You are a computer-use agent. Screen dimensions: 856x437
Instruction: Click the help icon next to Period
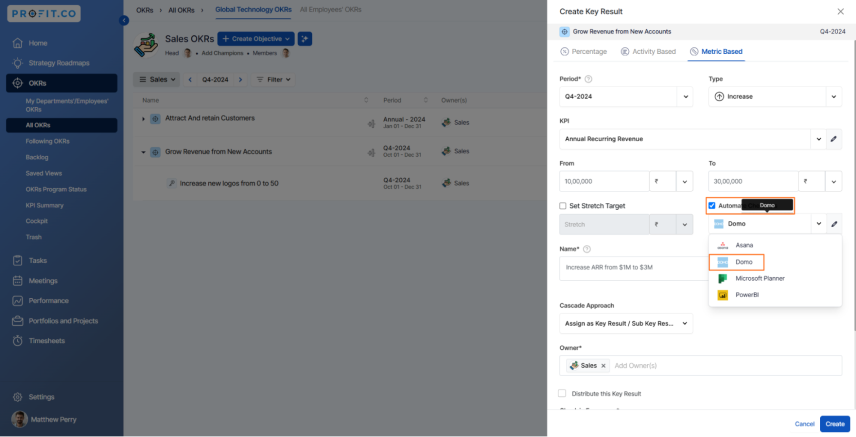click(588, 79)
